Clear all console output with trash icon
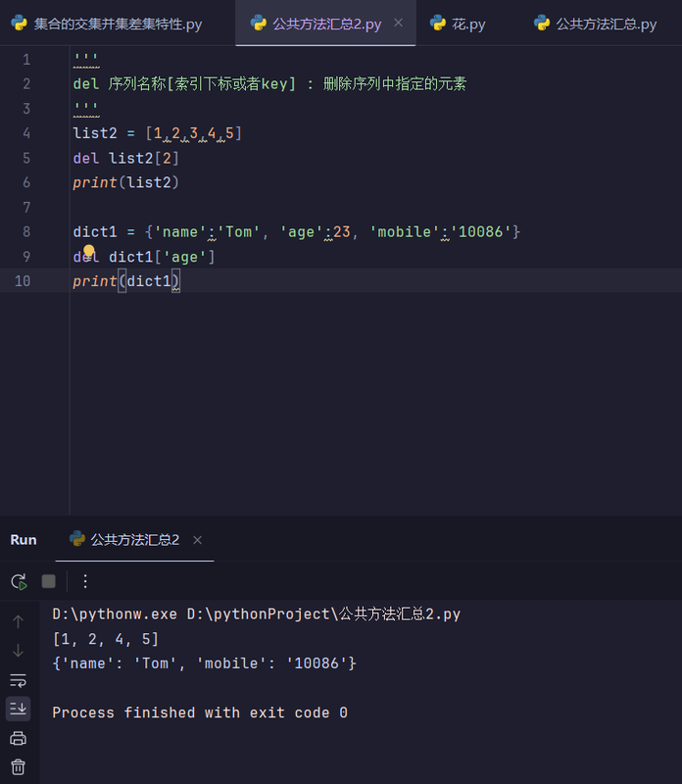The width and height of the screenshot is (682, 784). click(x=18, y=767)
